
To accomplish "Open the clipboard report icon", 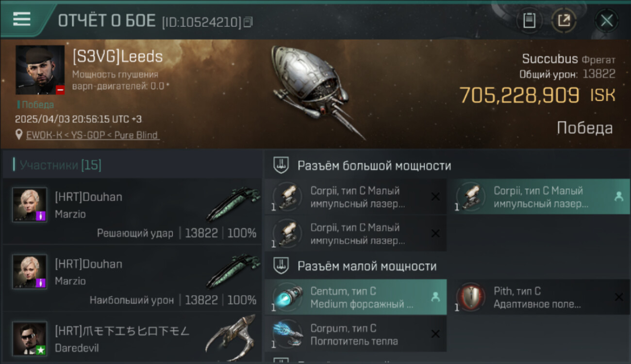I will point(529,21).
